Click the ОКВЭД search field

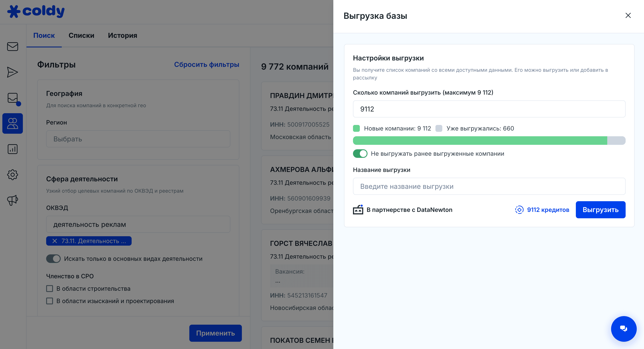click(x=138, y=224)
